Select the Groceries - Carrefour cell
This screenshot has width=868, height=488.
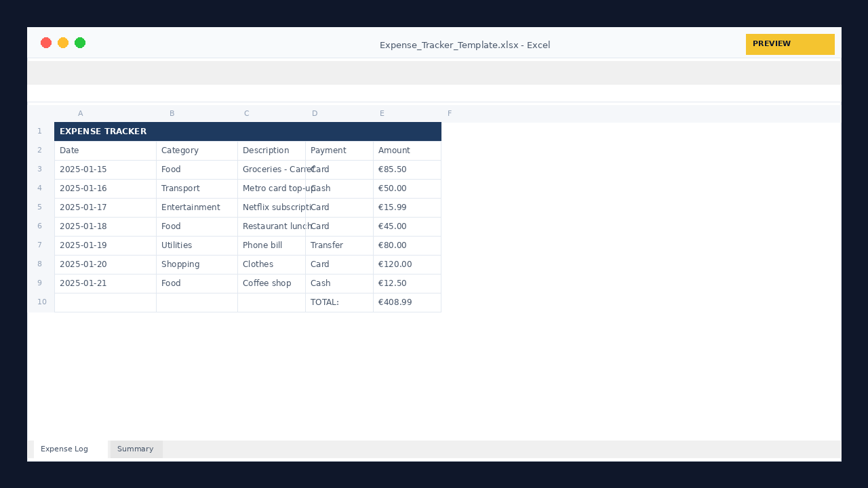(x=271, y=169)
